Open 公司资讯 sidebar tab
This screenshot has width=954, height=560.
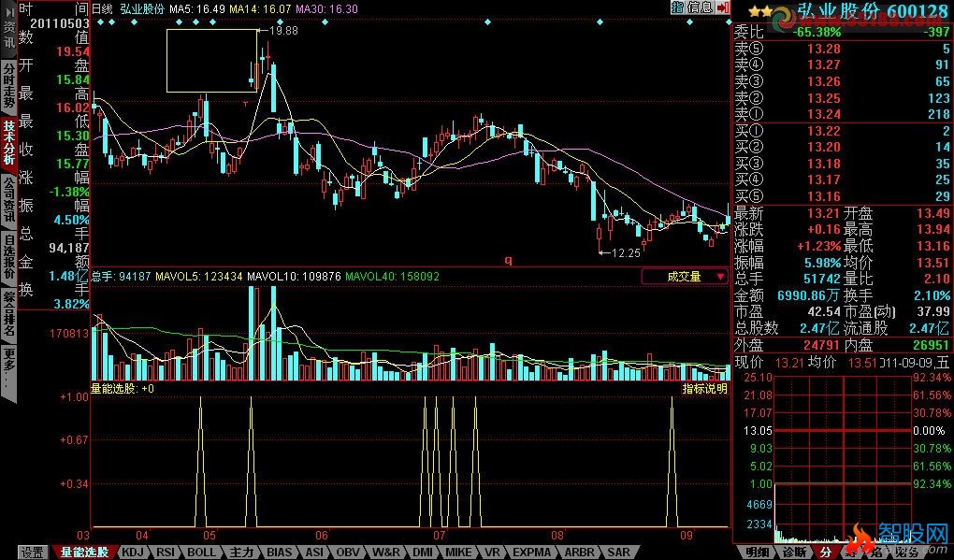coord(8,200)
